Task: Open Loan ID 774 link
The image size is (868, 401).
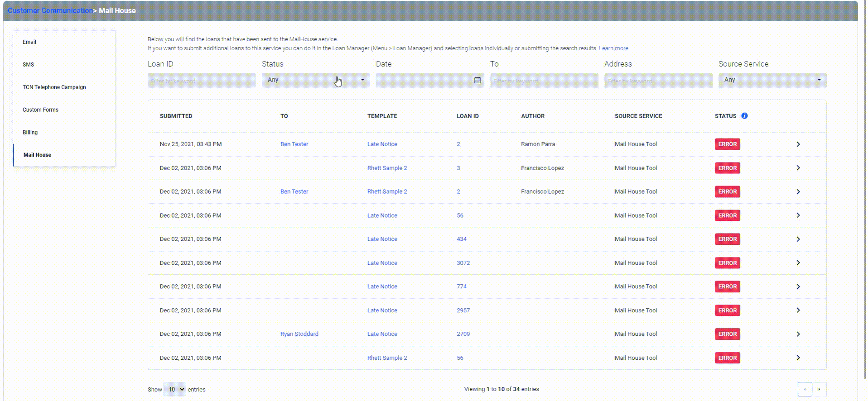Action: coord(462,286)
